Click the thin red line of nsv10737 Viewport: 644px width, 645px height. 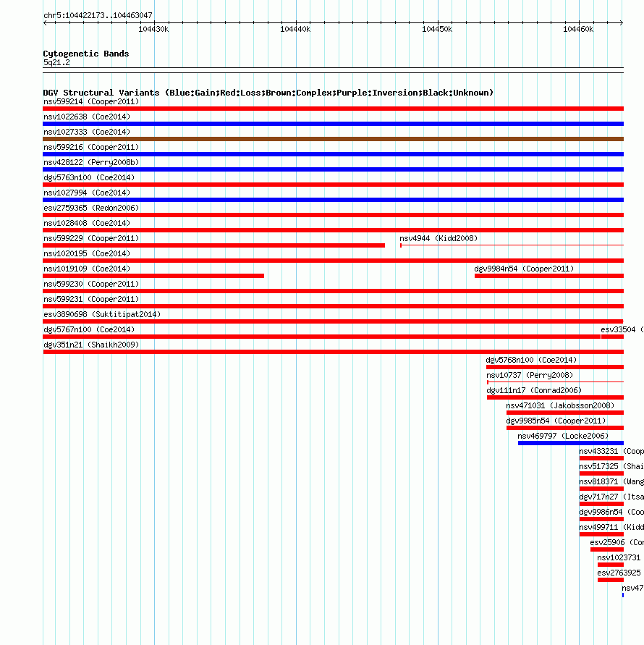click(x=555, y=382)
